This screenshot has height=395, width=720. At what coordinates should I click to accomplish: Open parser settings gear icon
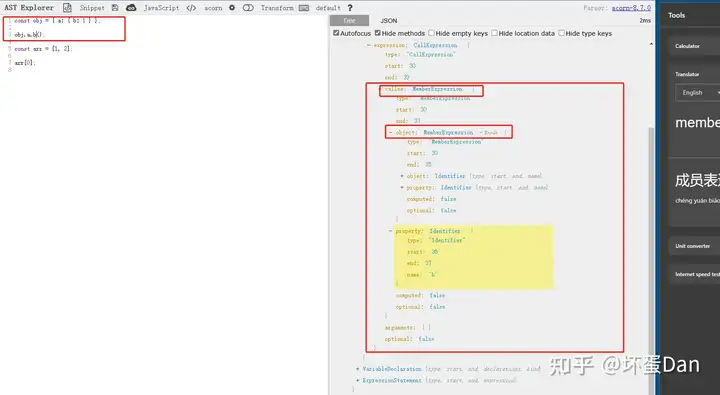[232, 7]
